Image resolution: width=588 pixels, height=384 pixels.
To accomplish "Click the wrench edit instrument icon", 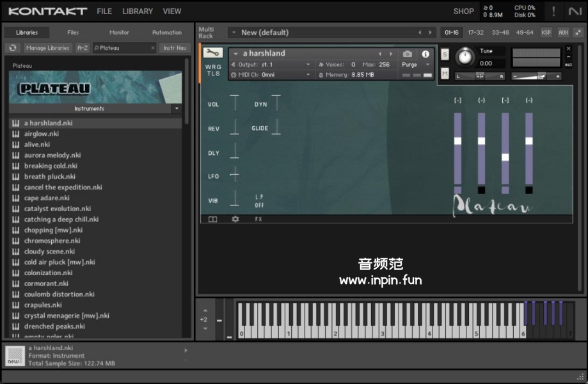I will point(213,53).
